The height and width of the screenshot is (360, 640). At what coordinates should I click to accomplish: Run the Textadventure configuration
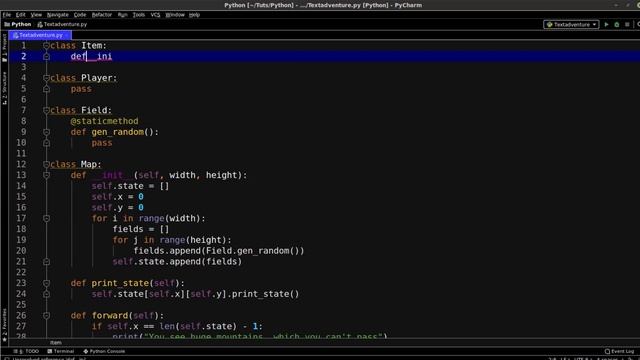[606, 24]
